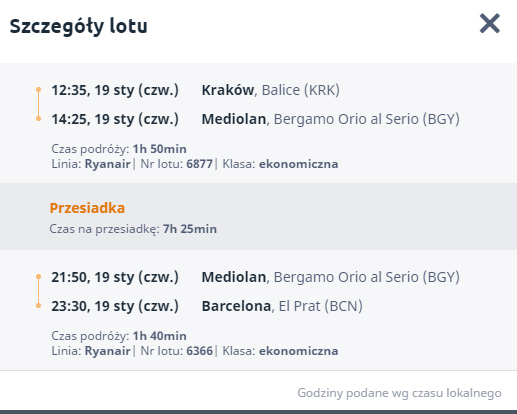Screen dimensions: 517x414
Task: Click the Godziny podane wg czasu lokalnego note
Action: tap(399, 393)
